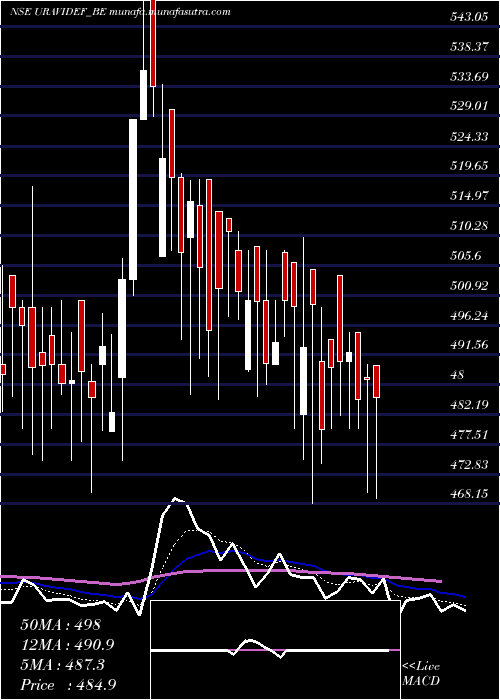This screenshot has height=700, width=500.
Task: Choose the 491.56 price label
Action: coord(469,345)
